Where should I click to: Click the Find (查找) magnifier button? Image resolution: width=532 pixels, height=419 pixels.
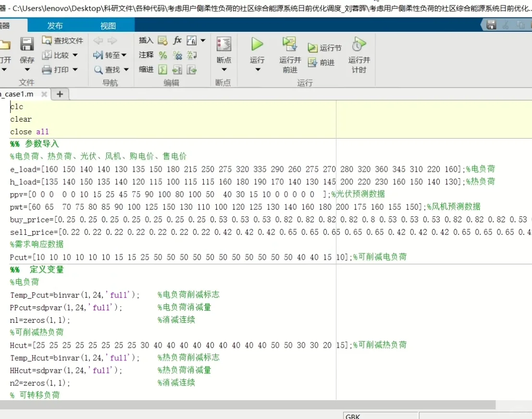107,70
